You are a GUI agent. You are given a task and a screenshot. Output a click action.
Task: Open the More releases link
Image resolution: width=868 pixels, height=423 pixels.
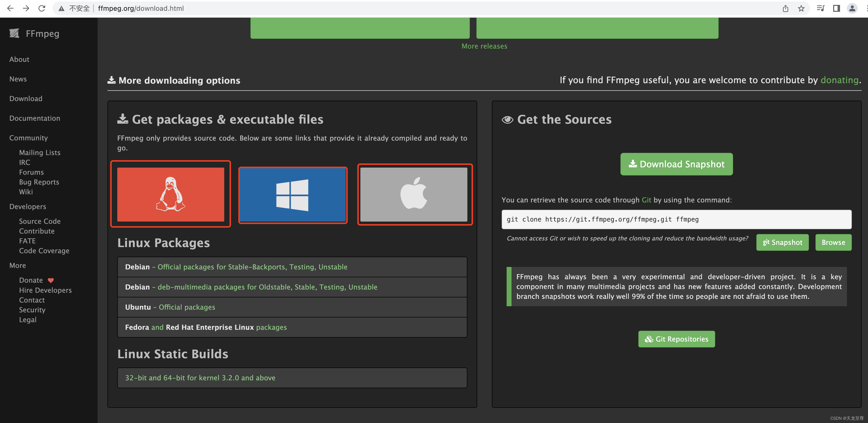[484, 46]
